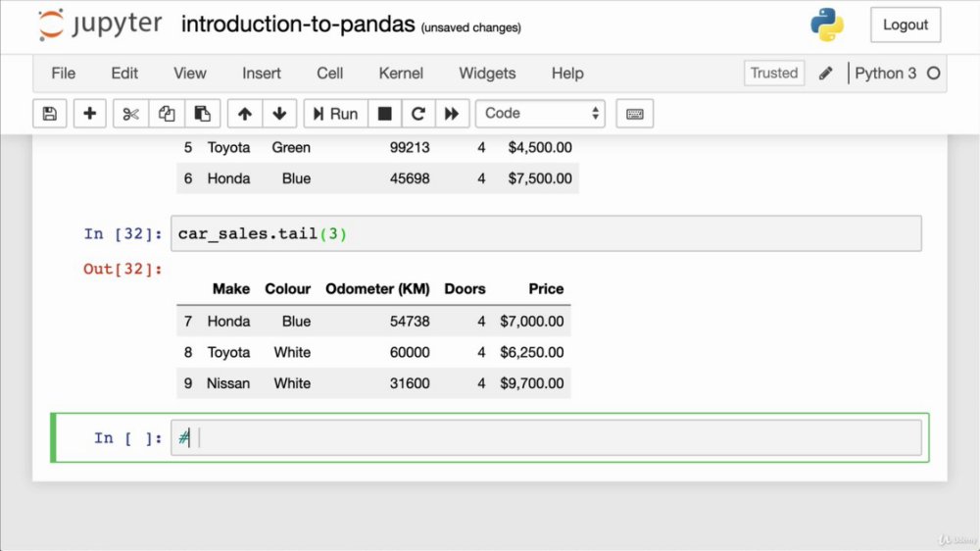
Task: Move selected cell down arrow
Action: point(279,113)
